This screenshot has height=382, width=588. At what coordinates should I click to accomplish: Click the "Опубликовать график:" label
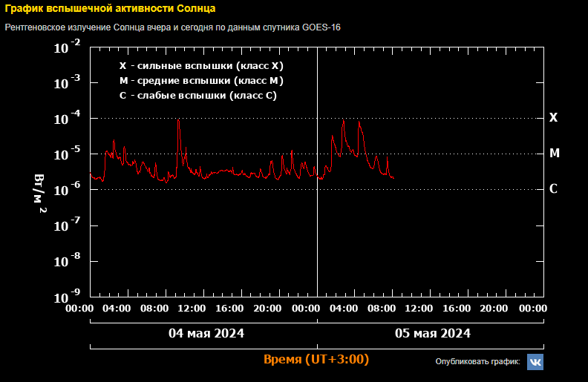tap(477, 362)
